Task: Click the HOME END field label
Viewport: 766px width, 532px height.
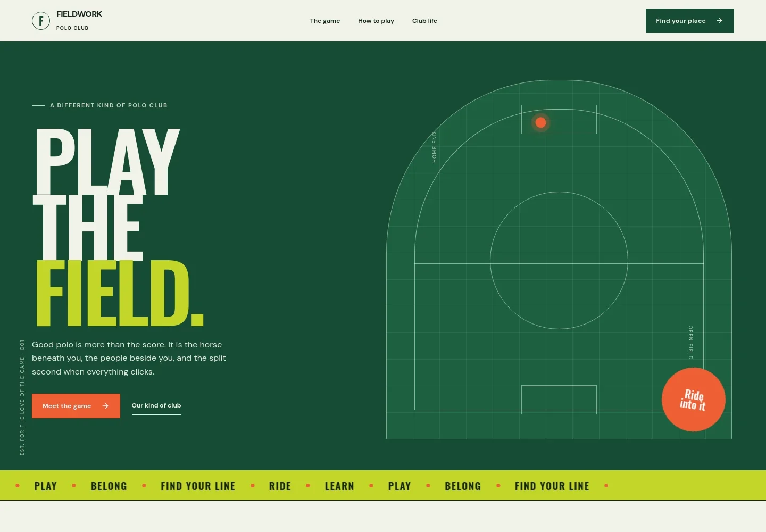Action: [435, 147]
